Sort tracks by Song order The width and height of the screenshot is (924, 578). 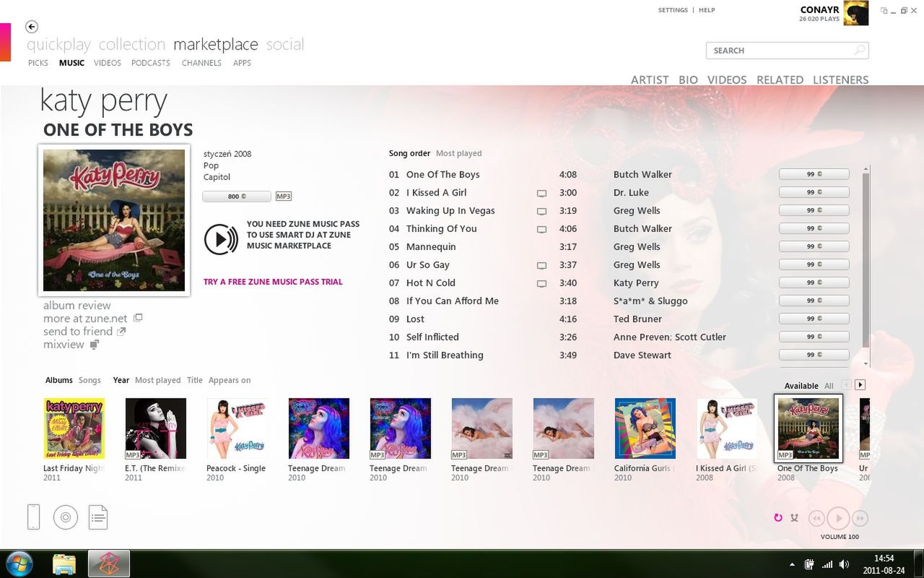click(x=409, y=153)
